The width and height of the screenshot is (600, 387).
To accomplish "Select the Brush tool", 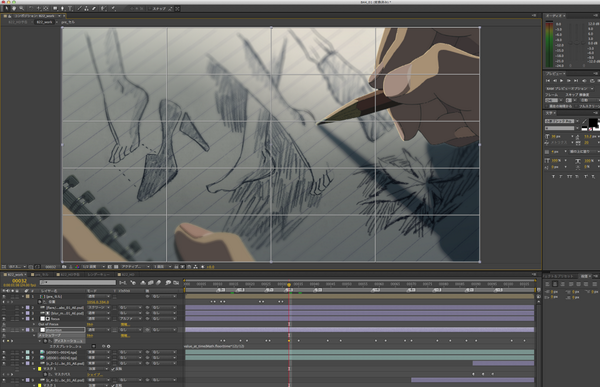I will coord(80,8).
